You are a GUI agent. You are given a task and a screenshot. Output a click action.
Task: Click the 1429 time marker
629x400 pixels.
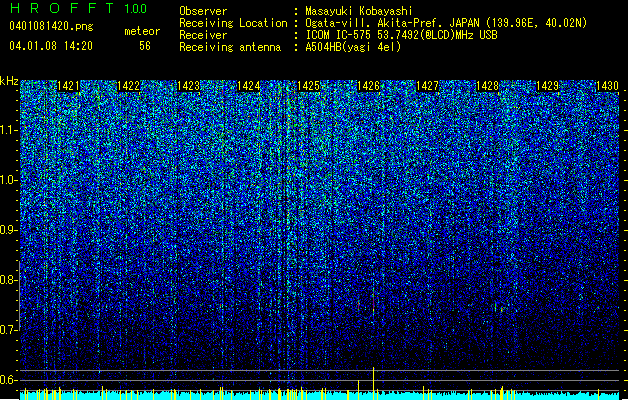point(548,86)
